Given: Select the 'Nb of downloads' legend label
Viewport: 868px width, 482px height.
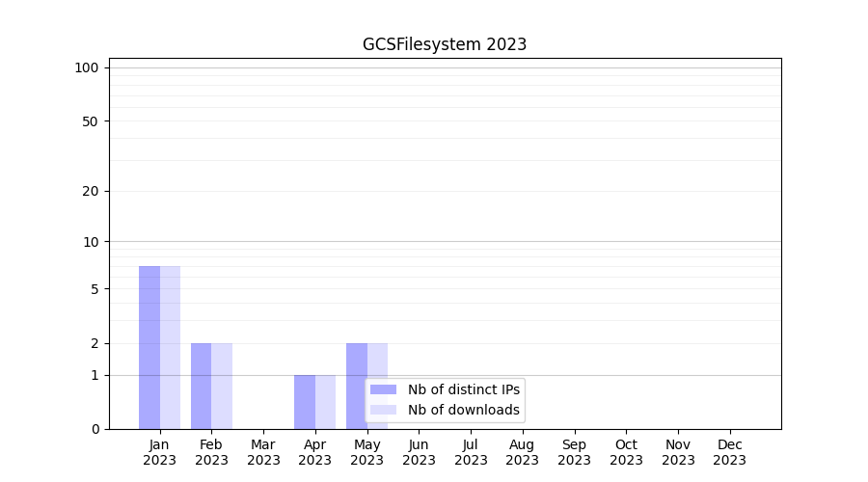Looking at the screenshot, I should [463, 410].
